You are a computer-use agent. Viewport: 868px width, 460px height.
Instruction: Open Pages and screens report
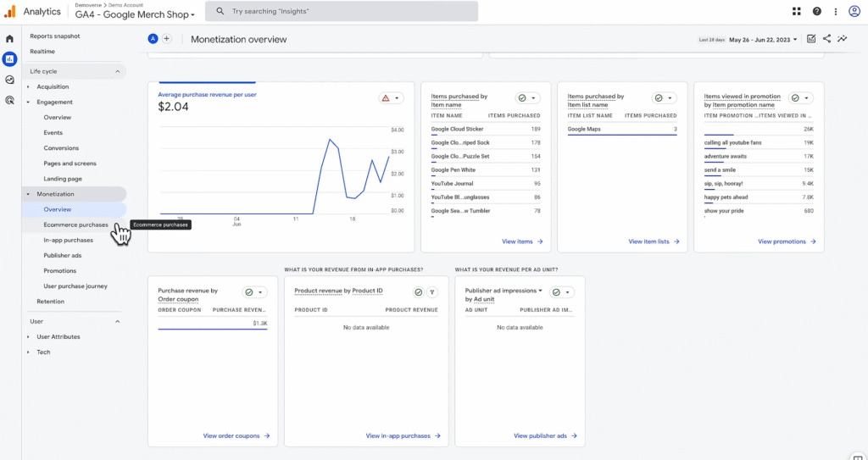(x=70, y=163)
